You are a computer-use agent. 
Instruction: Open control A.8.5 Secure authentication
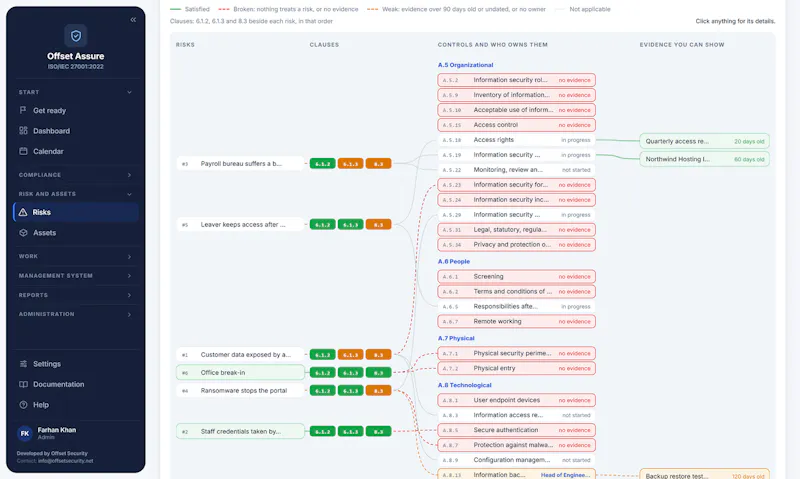516,430
